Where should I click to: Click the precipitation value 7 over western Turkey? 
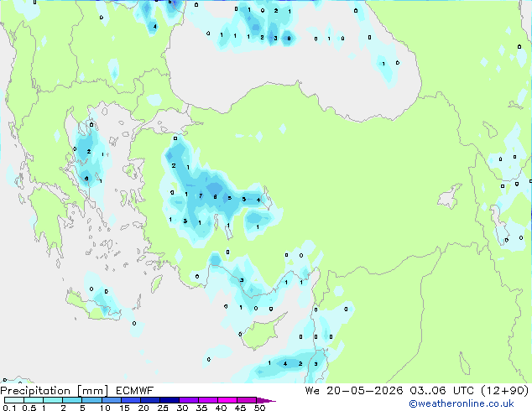tap(201, 195)
